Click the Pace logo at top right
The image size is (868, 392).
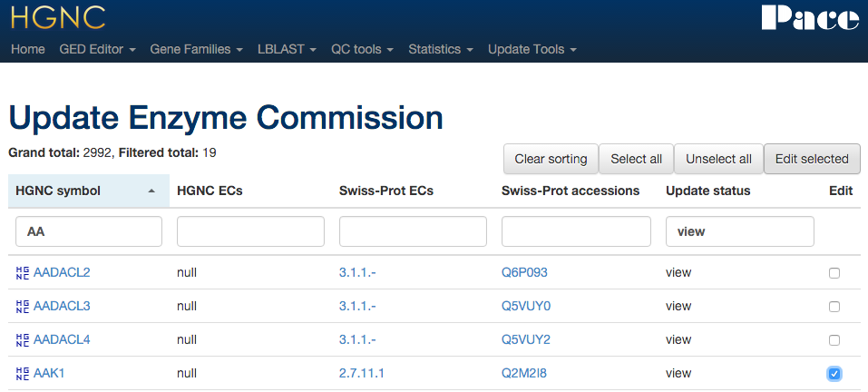(810, 18)
